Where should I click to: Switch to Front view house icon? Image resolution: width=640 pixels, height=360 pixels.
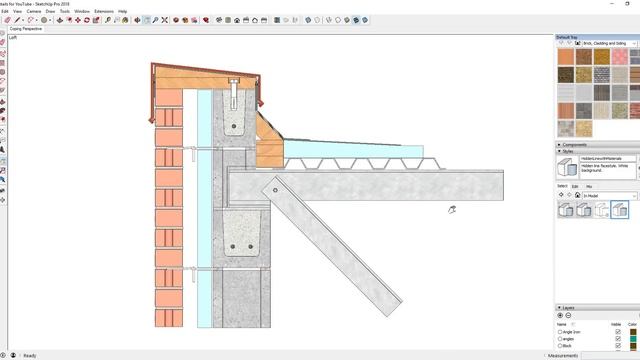point(237,20)
